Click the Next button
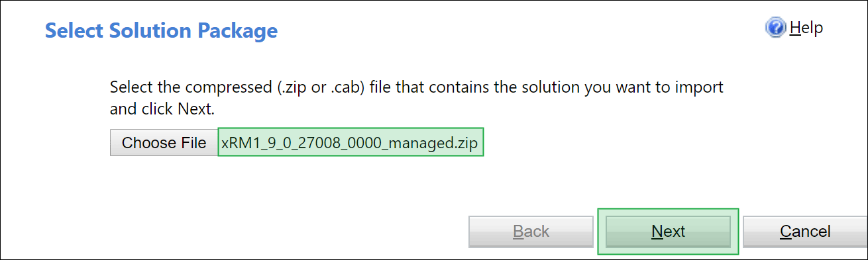 [668, 231]
